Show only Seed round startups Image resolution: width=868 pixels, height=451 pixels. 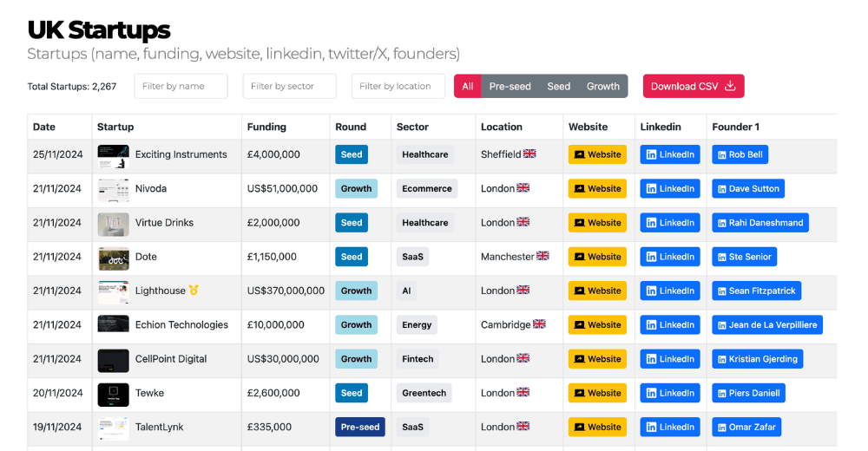559,86
